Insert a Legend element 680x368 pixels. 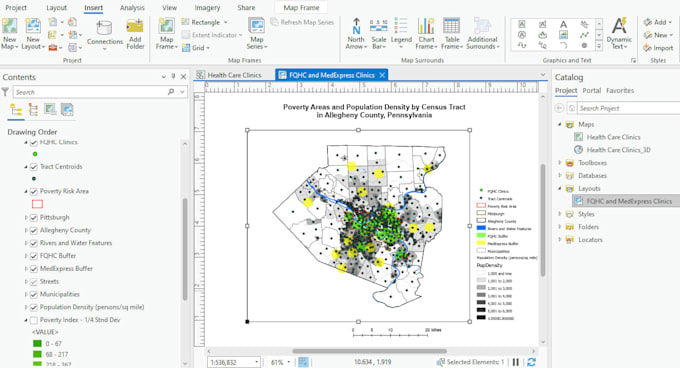[401, 34]
